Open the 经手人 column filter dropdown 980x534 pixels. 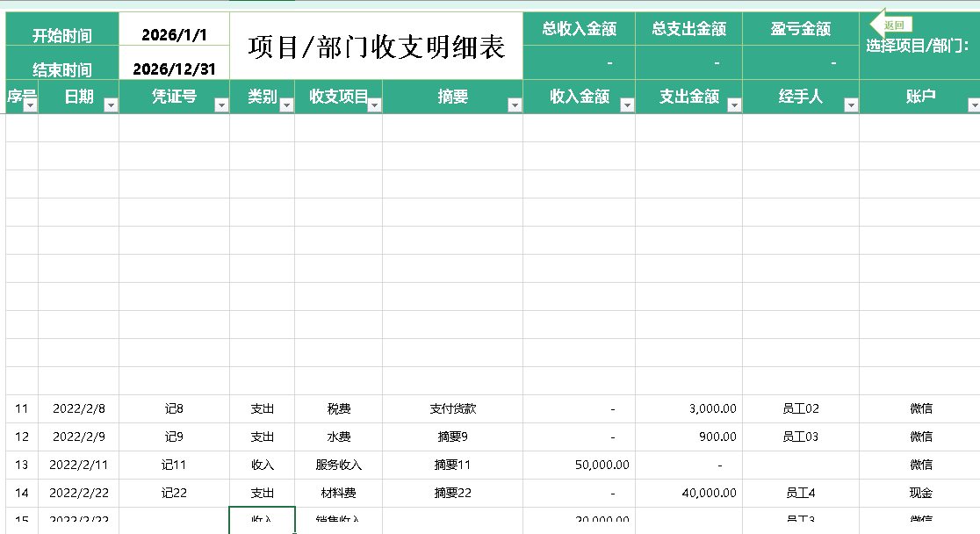[x=850, y=105]
